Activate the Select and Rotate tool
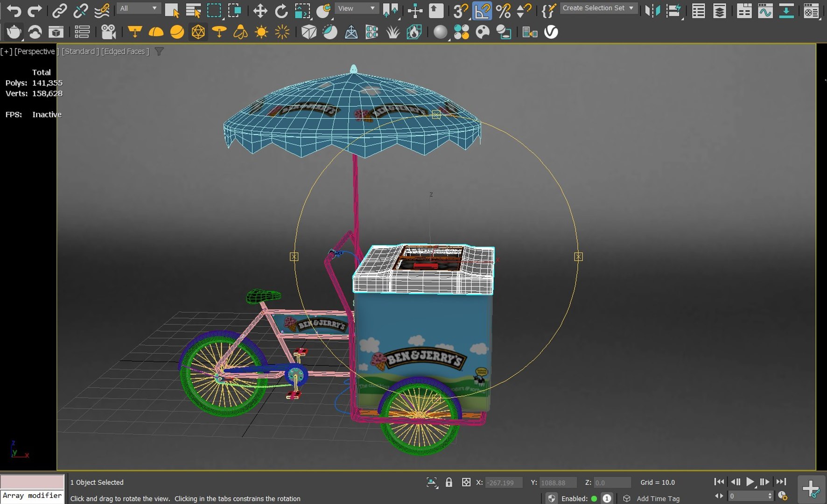 (281, 10)
